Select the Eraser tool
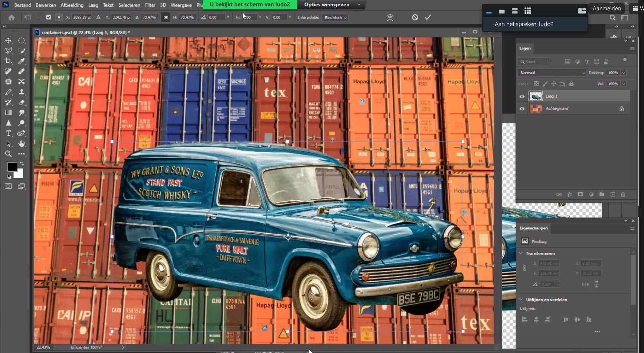The width and height of the screenshot is (644, 353). coord(22,102)
